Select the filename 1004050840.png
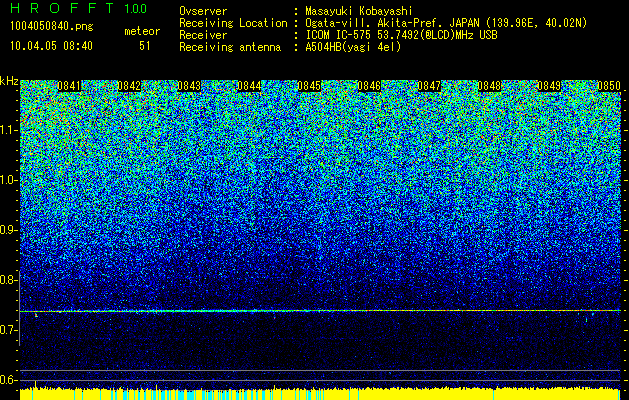629x400 pixels. pos(52,26)
